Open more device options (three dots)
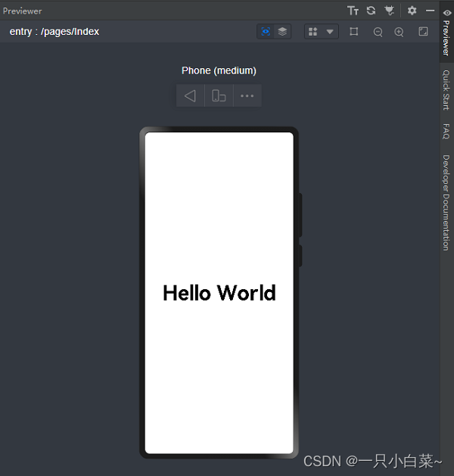 (247, 96)
